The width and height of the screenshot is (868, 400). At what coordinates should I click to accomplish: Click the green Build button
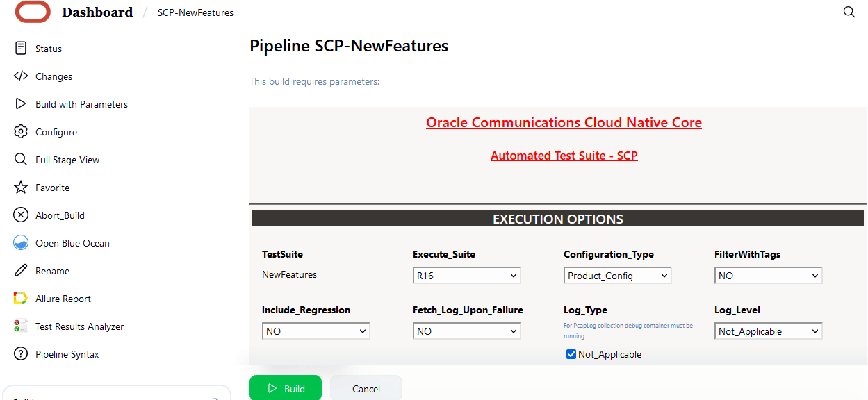286,388
